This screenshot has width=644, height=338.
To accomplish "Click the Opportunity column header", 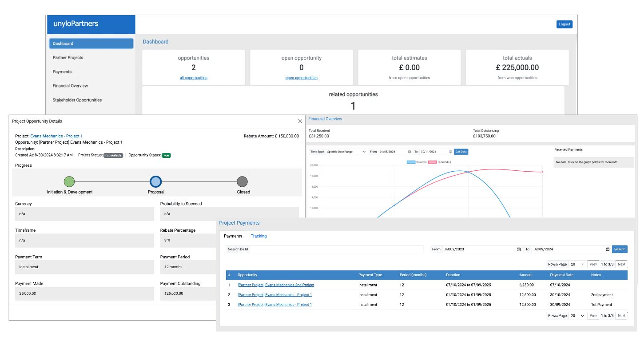I will pyautogui.click(x=247, y=275).
